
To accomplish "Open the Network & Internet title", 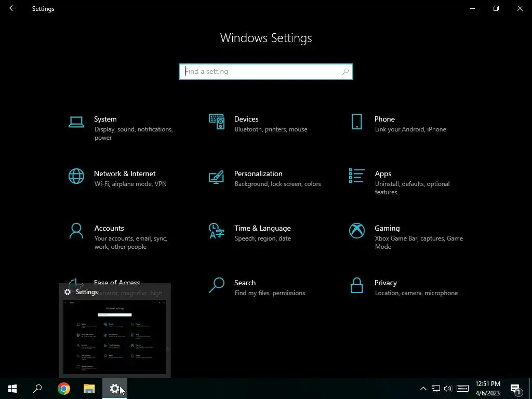I will click(x=125, y=174).
